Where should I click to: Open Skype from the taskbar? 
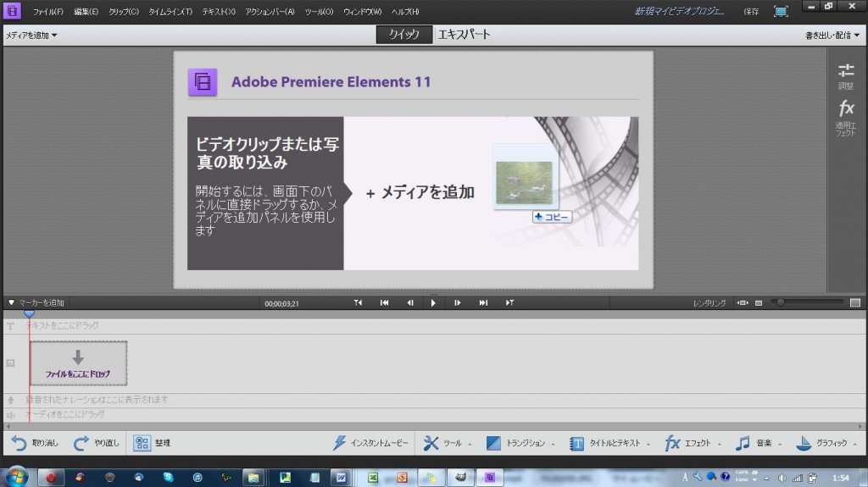(x=168, y=477)
